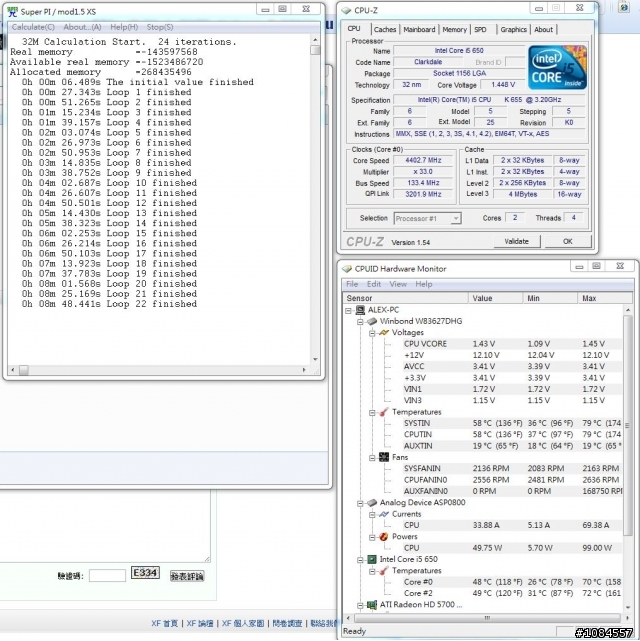Collapse the Intel Core i5 650 node
The width and height of the screenshot is (640, 641).
[x=360, y=560]
